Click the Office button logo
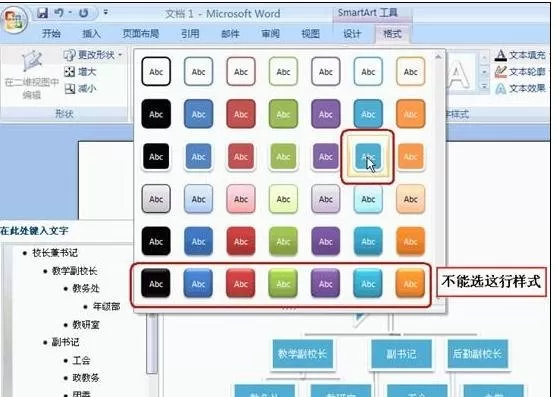Screen dimensions: 557x397 click(14, 20)
